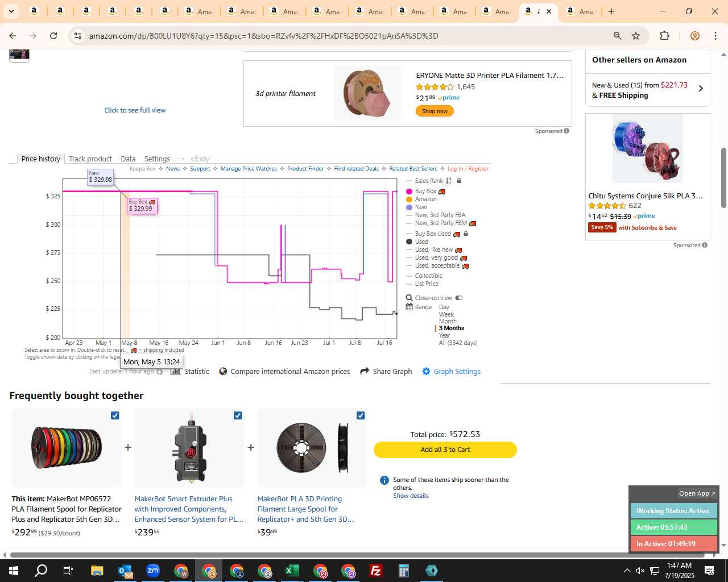Image resolution: width=728 pixels, height=582 pixels.
Task: Click the Find related Deals link
Action: pyautogui.click(x=356, y=169)
